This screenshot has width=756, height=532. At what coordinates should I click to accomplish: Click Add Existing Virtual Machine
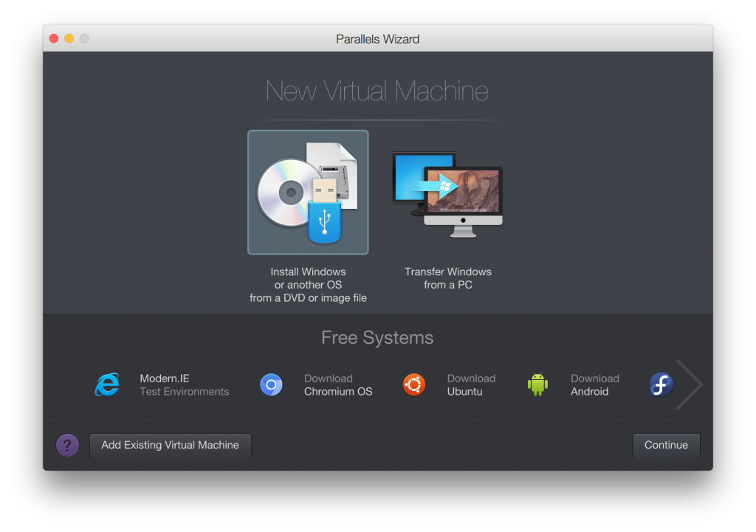tap(170, 445)
